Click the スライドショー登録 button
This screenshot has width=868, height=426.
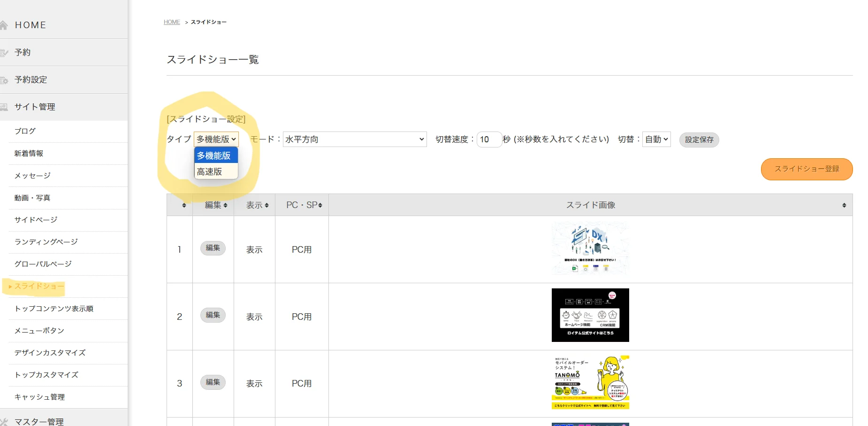point(807,169)
